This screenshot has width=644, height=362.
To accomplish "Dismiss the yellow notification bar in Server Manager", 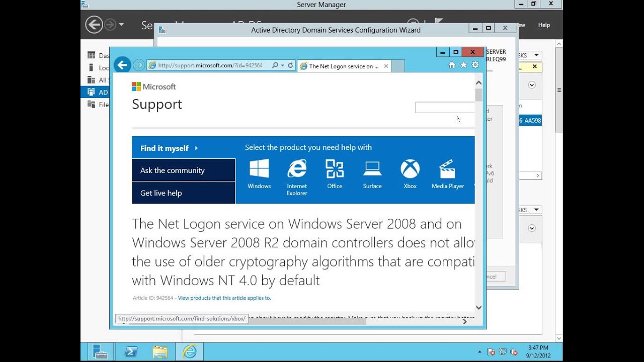I will point(534,66).
